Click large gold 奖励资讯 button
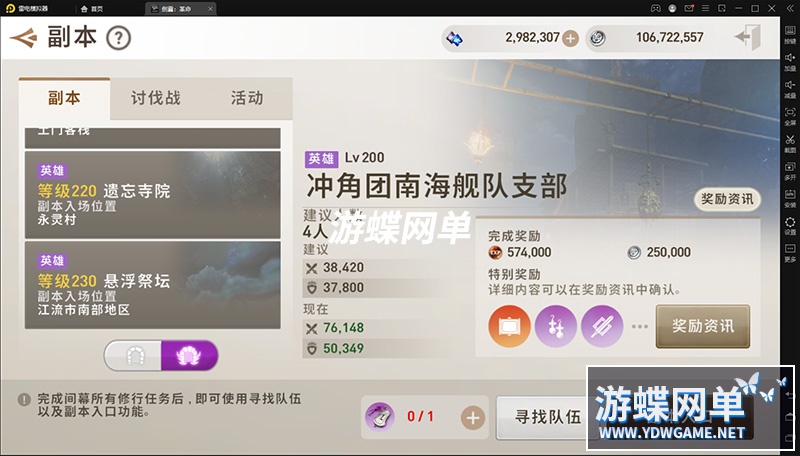This screenshot has height=456, width=800. point(703,326)
